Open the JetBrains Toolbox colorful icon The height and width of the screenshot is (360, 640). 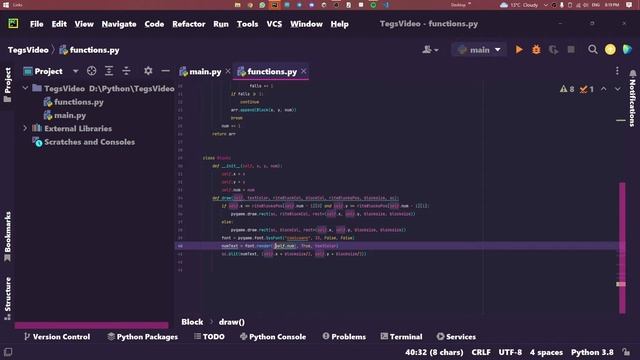pyautogui.click(x=627, y=50)
